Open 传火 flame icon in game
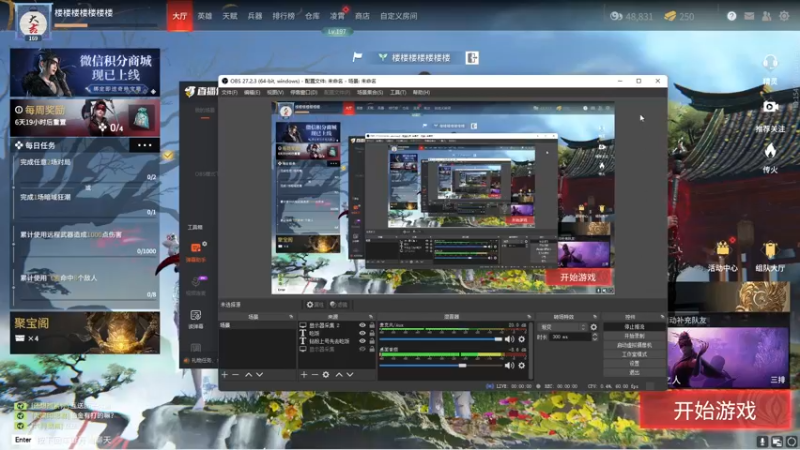Image resolution: width=800 pixels, height=450 pixels. pos(770,151)
